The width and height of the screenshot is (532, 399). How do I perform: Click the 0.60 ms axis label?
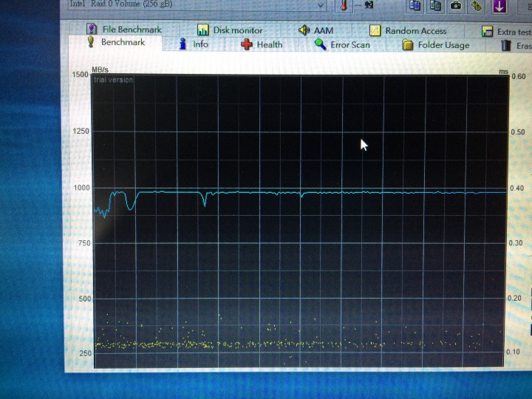[519, 76]
